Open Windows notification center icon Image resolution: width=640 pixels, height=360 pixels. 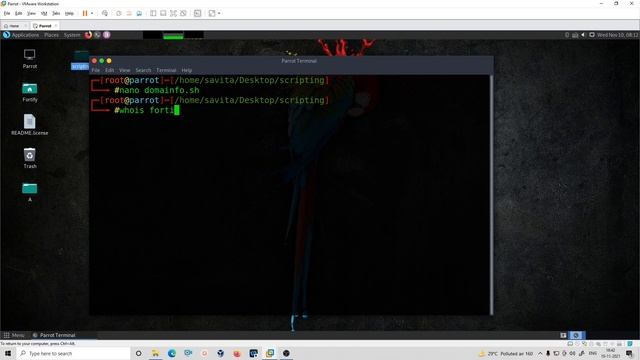tap(629, 353)
